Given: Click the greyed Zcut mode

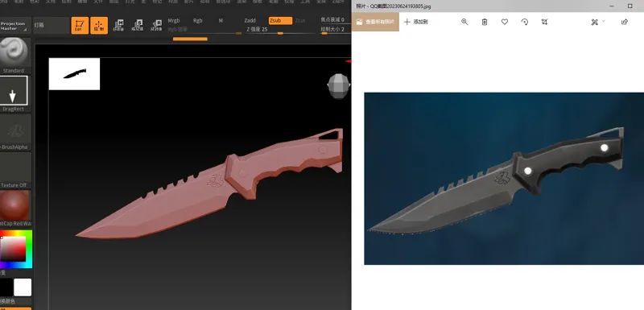Looking at the screenshot, I should click(x=299, y=20).
